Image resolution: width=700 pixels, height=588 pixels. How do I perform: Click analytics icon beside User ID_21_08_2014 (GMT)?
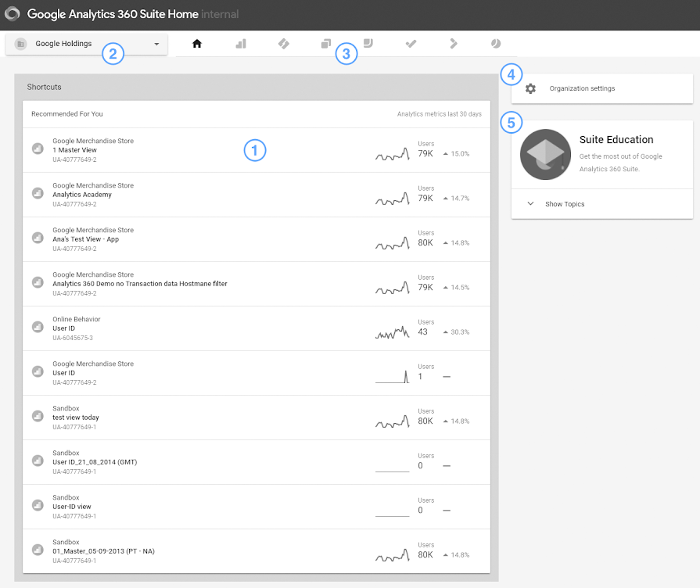click(x=38, y=461)
